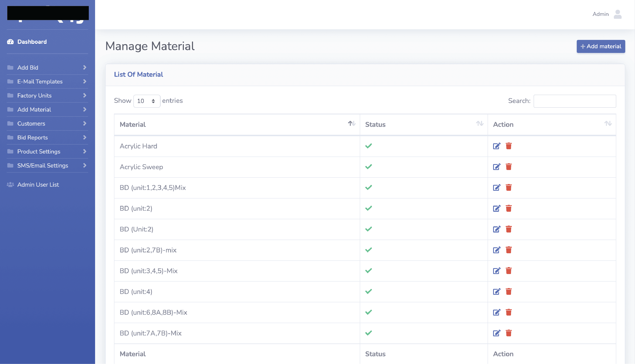This screenshot has width=635, height=364.
Task: Edit BD (unit:7A,7B)-Mix row
Action: coord(497,333)
